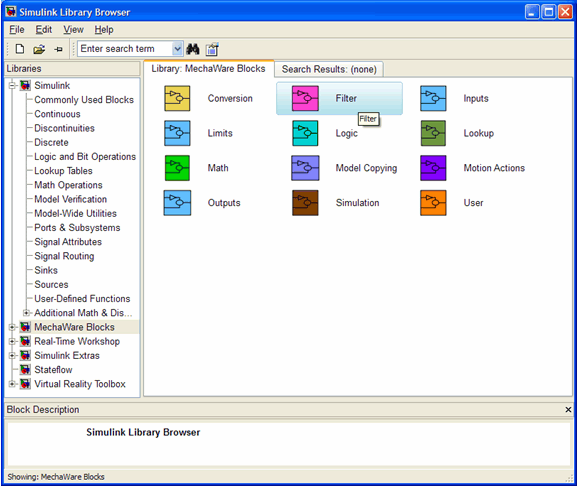Click the Enter search term field

pos(125,49)
